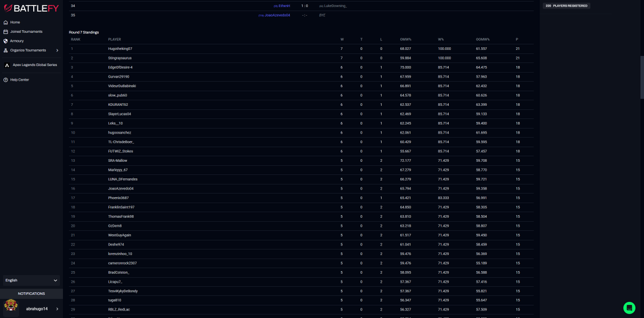
Task: Click the Apex Legends Global Series logo
Action: (x=8, y=65)
